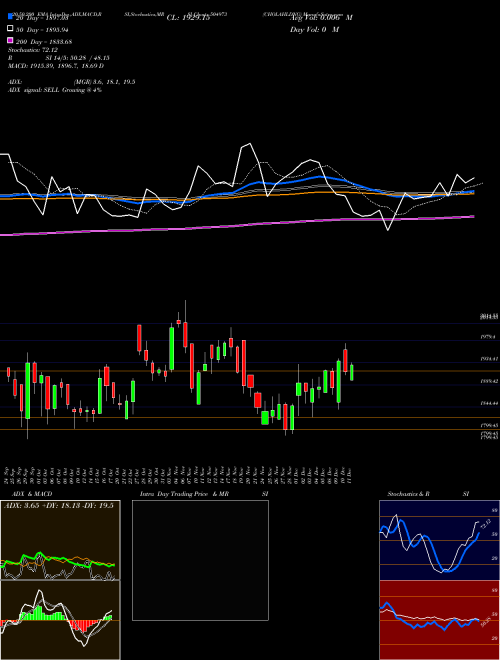Viewport: 500px width, 660px height.
Task: Click the 1844.44 price axis label
Action: [x=489, y=403]
